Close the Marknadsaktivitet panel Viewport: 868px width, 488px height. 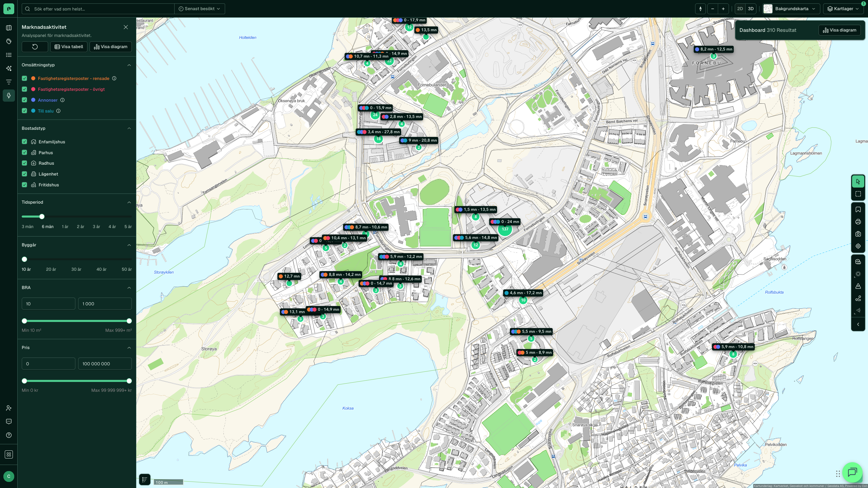pos(126,27)
